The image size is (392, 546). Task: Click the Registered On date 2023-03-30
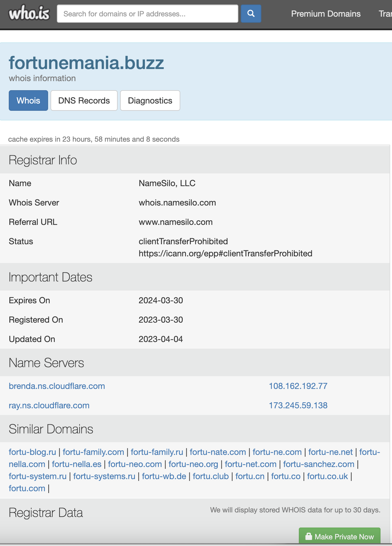tap(161, 320)
